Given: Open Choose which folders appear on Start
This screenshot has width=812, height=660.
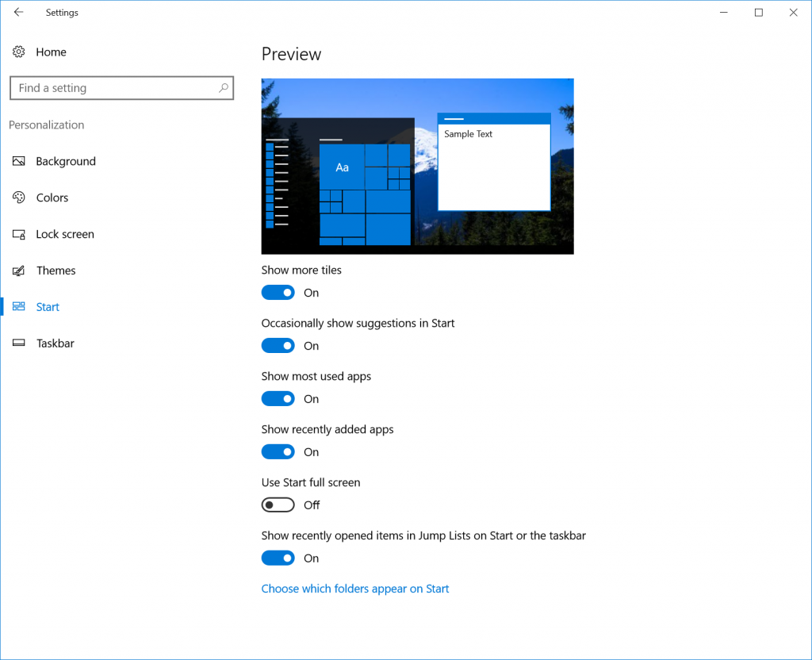Looking at the screenshot, I should (x=355, y=589).
